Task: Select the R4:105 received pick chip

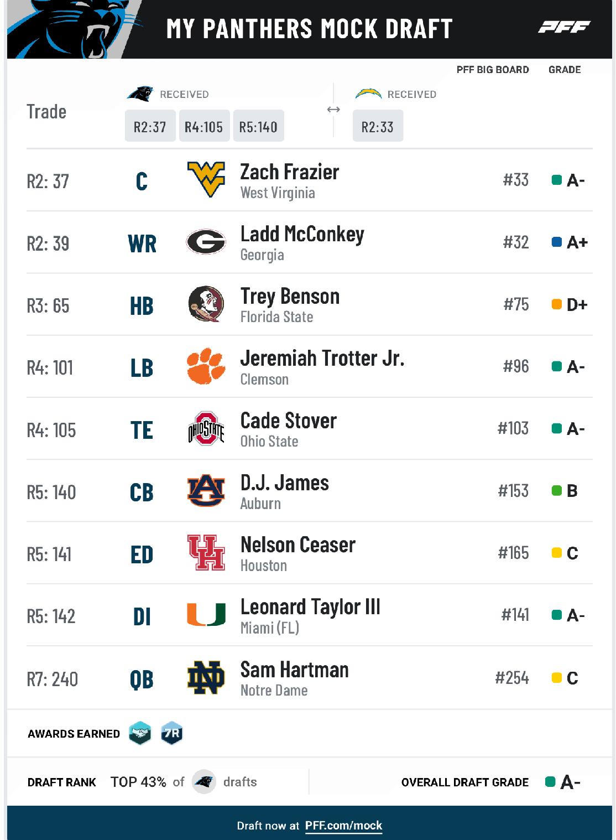Action: coord(204,126)
